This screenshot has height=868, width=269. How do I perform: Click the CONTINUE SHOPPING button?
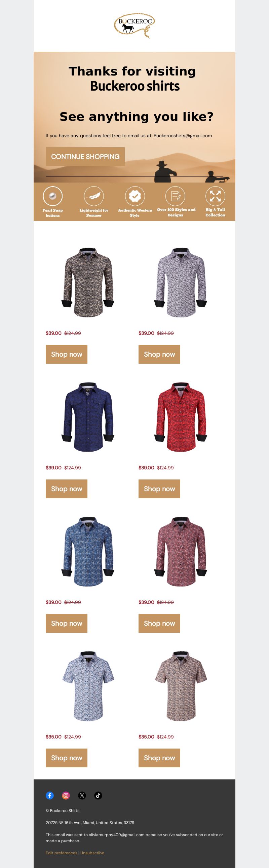[x=85, y=156]
